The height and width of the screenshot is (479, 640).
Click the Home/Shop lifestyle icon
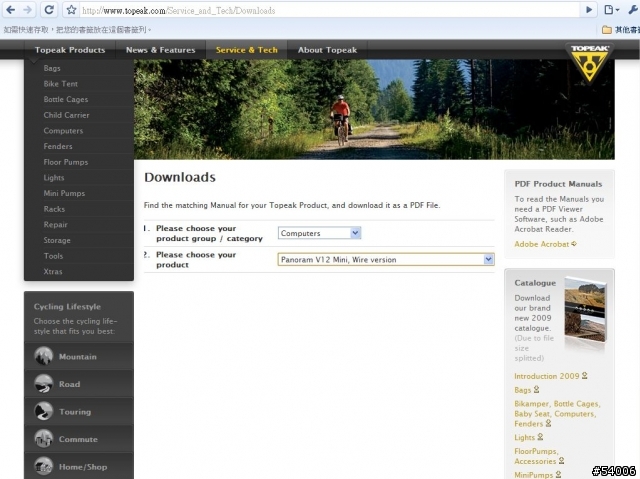[x=43, y=466]
